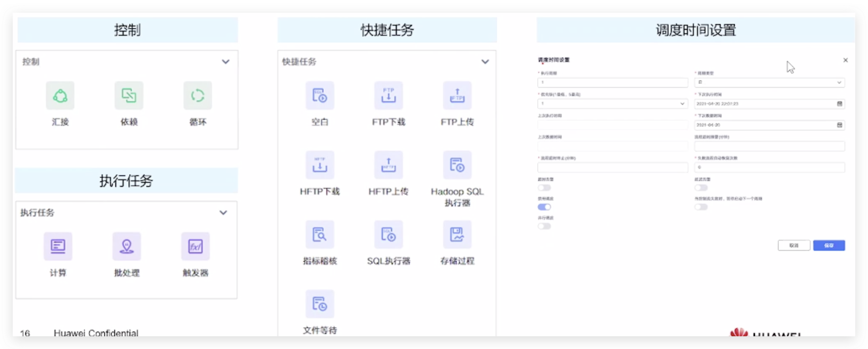Collapse the 快捷任务 panel chevron
Screen dimensions: 868x349
click(x=485, y=61)
